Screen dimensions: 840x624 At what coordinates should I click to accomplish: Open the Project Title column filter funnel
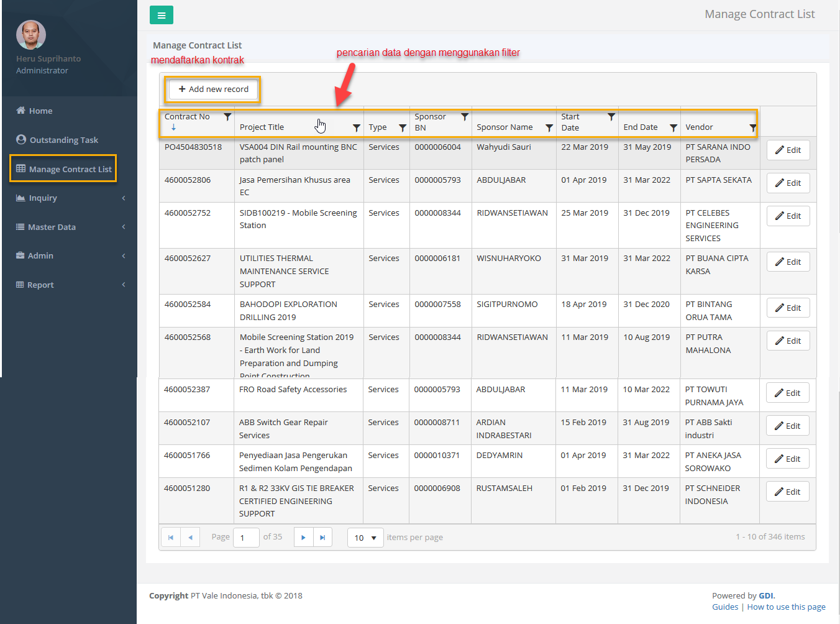[x=357, y=127]
